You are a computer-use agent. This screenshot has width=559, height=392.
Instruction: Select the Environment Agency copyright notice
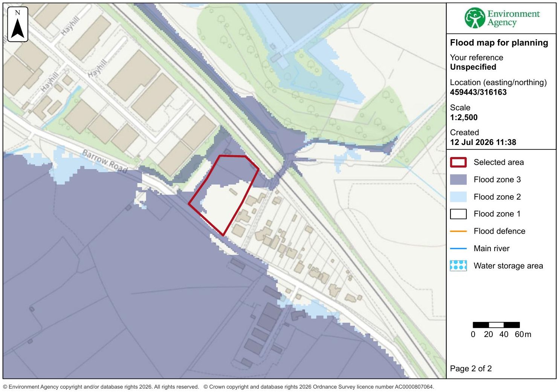tap(101, 387)
